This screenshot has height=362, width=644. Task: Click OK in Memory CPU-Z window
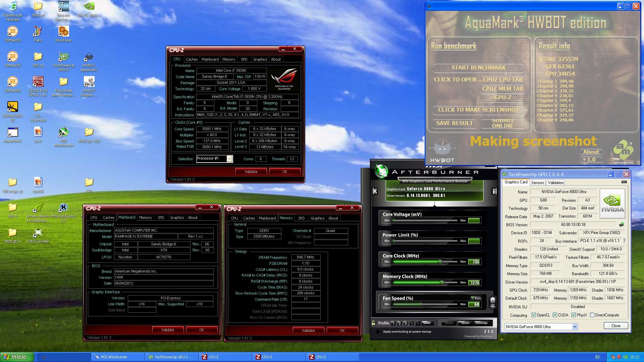coord(342,330)
